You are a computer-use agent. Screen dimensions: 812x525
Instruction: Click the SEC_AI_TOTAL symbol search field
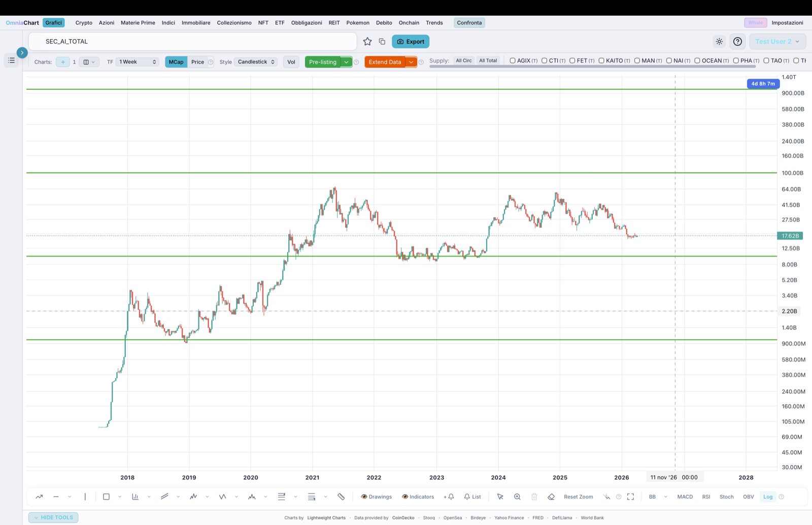click(x=193, y=42)
